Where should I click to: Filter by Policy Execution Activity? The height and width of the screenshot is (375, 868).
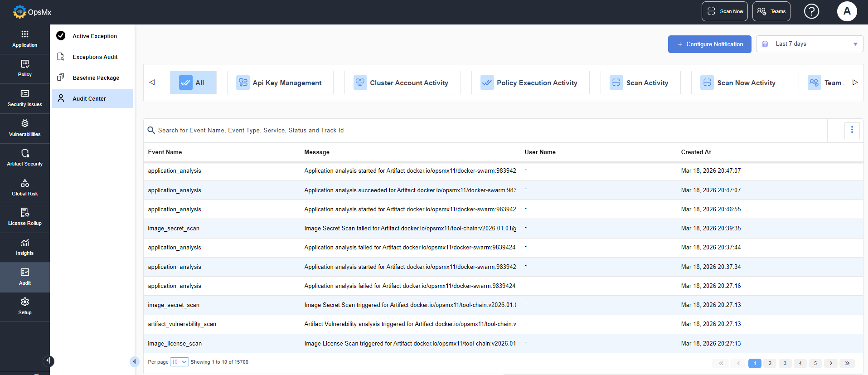[x=530, y=83]
